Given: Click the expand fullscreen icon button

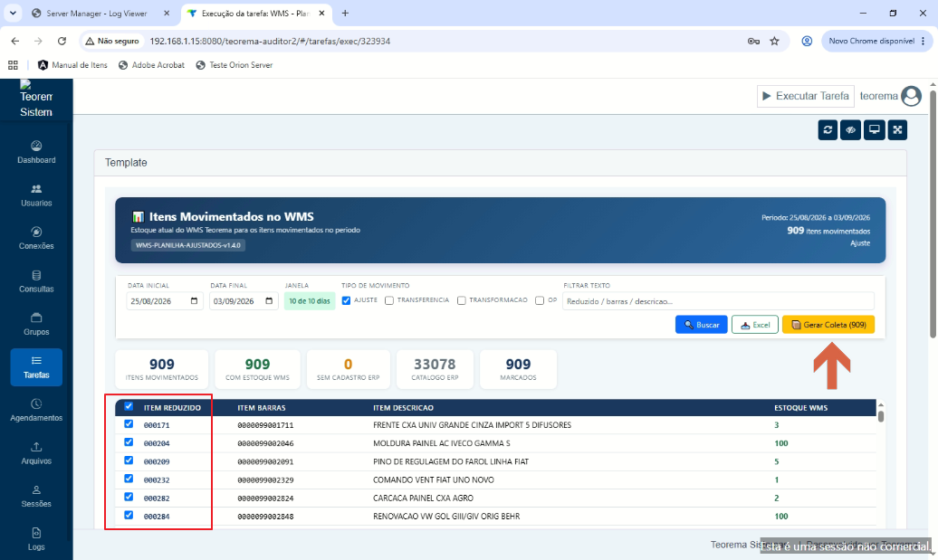Looking at the screenshot, I should (x=897, y=129).
